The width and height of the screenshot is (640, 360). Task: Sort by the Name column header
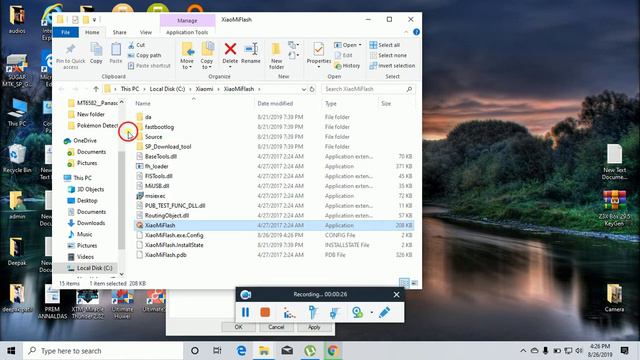[143, 103]
